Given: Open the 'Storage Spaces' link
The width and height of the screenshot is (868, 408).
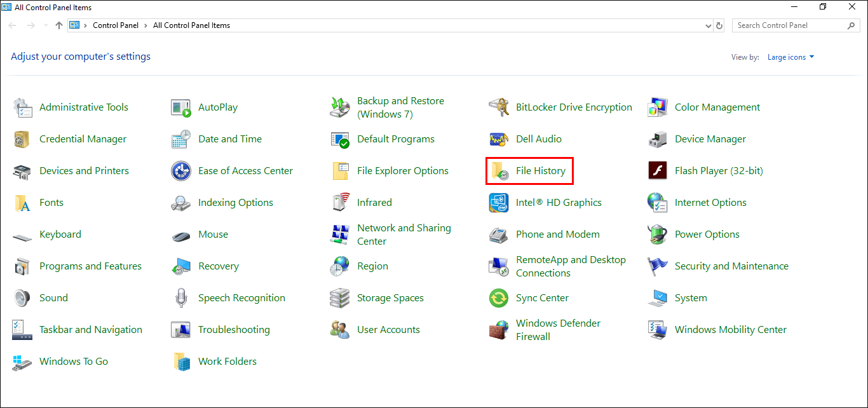Looking at the screenshot, I should (390, 298).
